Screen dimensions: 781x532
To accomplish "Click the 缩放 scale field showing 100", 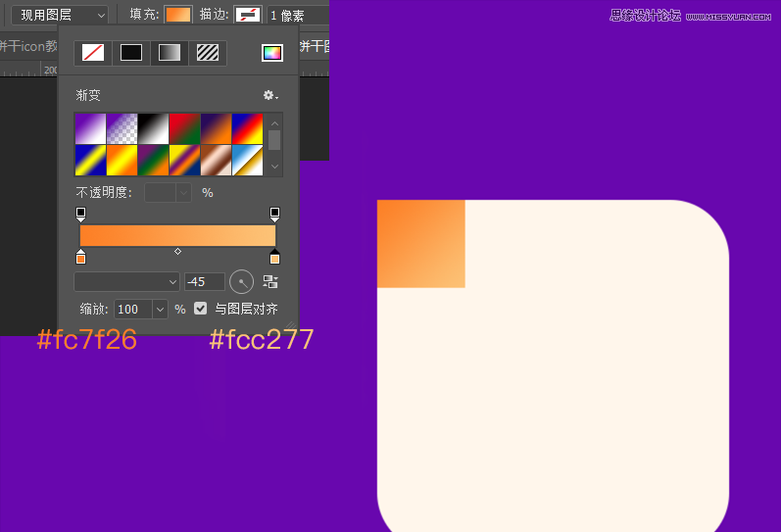I will coord(133,310).
